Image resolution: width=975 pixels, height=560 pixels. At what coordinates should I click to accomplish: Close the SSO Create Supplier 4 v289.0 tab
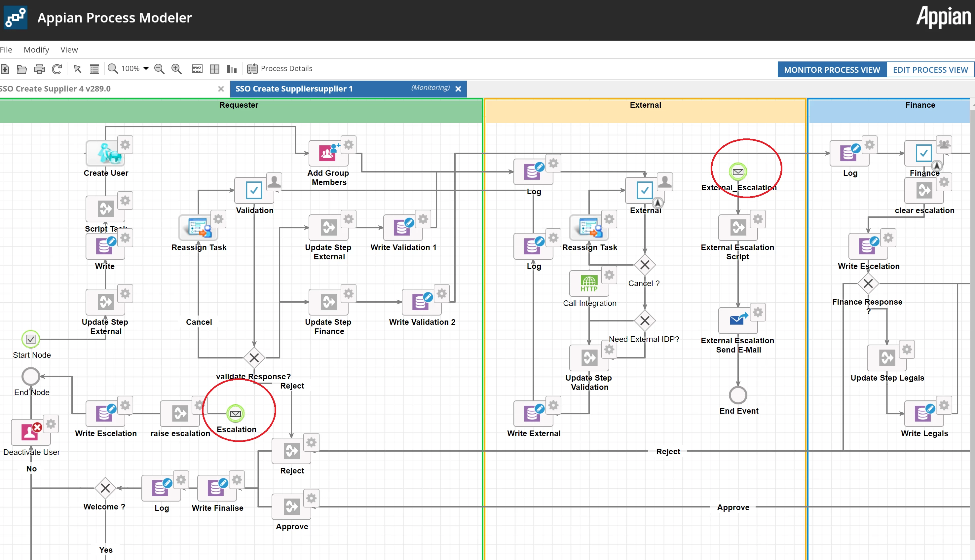[x=221, y=89]
